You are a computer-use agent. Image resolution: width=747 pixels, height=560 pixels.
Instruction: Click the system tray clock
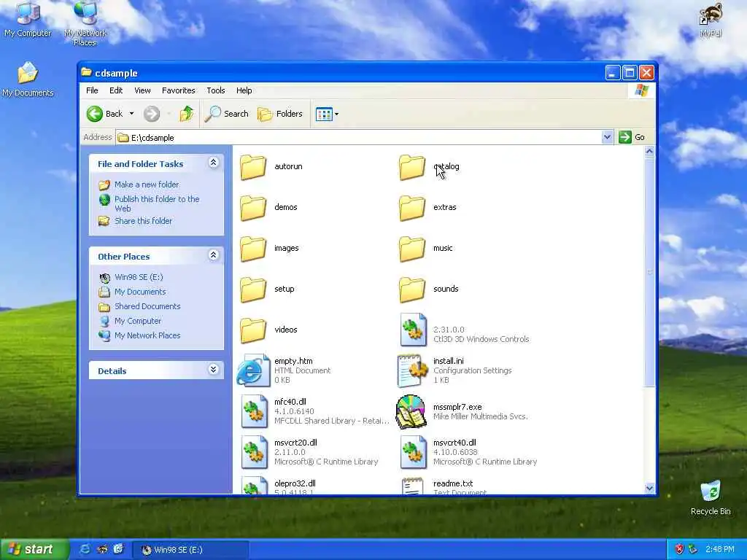pyautogui.click(x=720, y=550)
